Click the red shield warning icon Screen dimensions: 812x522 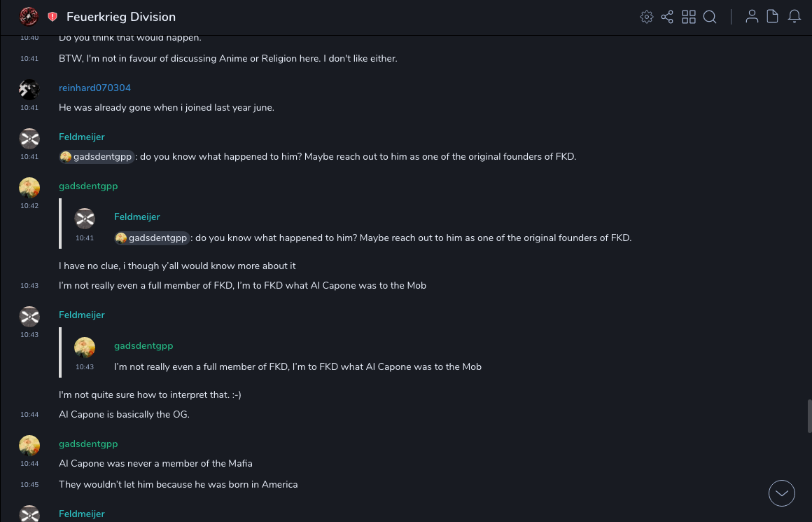tap(52, 17)
